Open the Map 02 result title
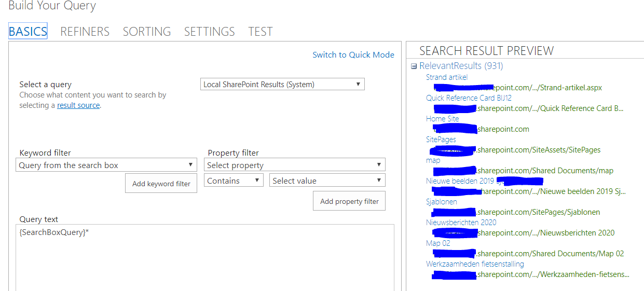The width and height of the screenshot is (644, 291). tap(438, 243)
